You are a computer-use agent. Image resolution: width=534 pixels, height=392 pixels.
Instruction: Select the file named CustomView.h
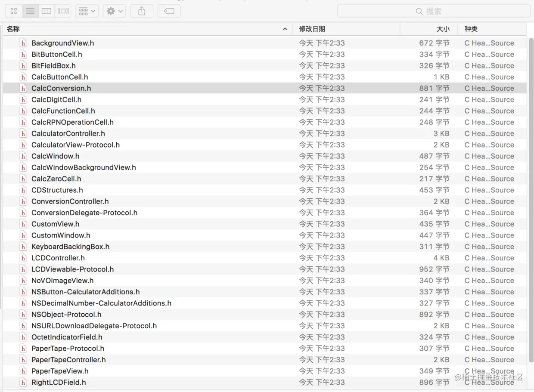coord(55,224)
